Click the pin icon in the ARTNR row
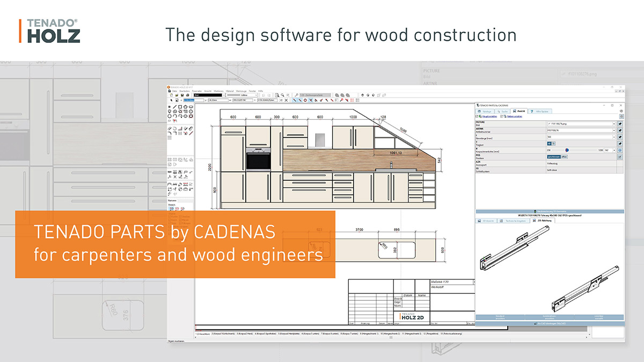644x362 pixels. (620, 130)
